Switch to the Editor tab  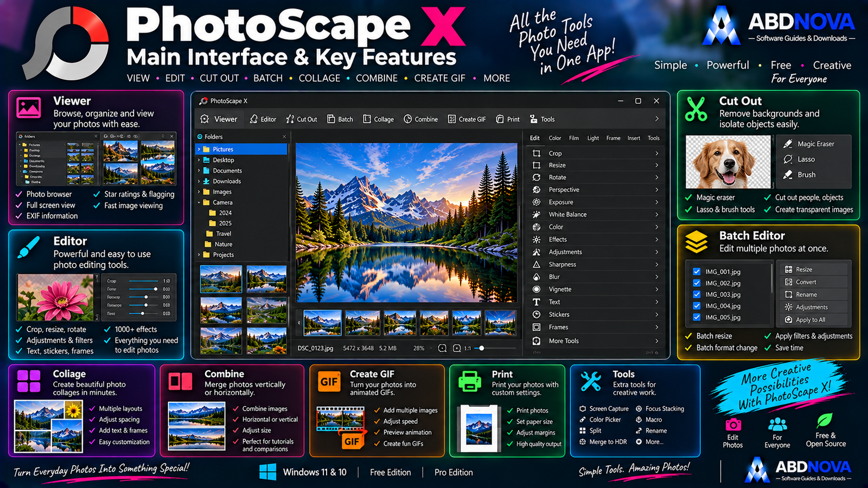pos(263,119)
